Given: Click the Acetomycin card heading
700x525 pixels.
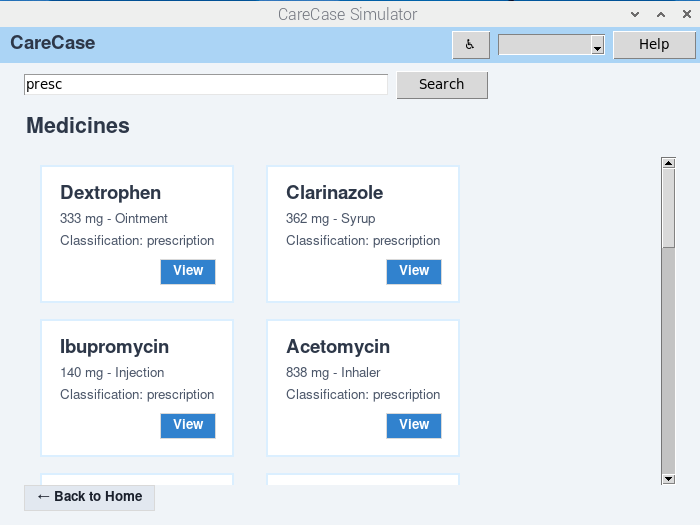Looking at the screenshot, I should [x=338, y=347].
